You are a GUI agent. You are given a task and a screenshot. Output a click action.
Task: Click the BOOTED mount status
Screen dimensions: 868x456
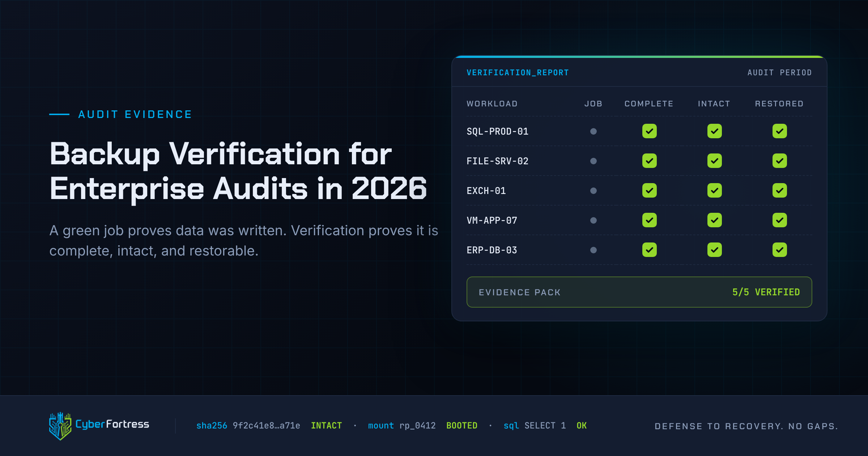(x=462, y=426)
